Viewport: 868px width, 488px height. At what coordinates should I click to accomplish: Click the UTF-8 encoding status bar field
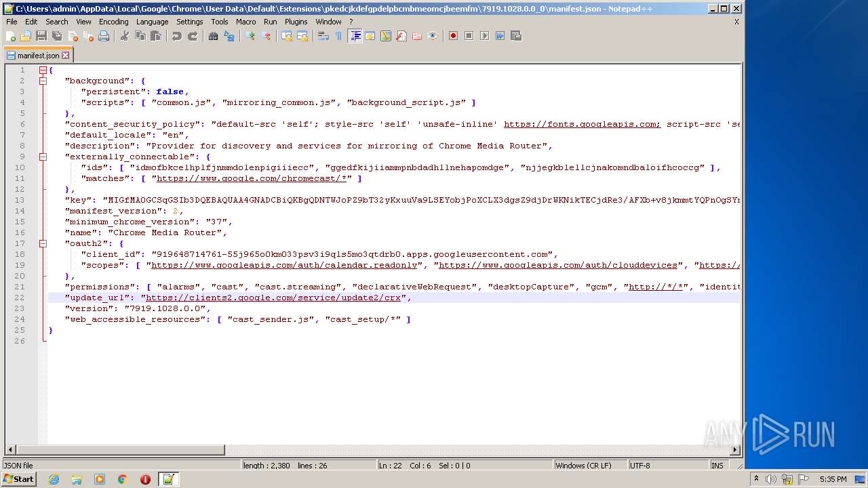point(668,466)
